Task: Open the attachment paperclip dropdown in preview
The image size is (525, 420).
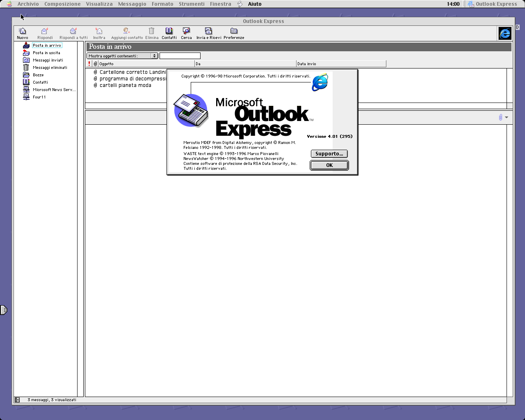Action: click(503, 117)
